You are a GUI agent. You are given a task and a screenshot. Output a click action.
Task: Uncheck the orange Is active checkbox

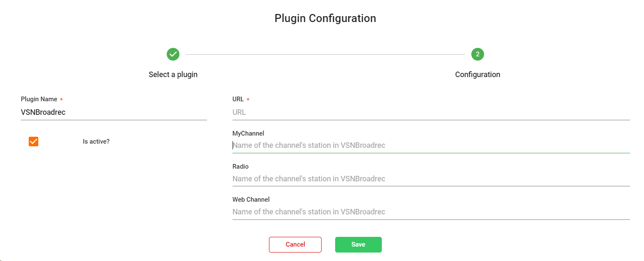point(34,142)
